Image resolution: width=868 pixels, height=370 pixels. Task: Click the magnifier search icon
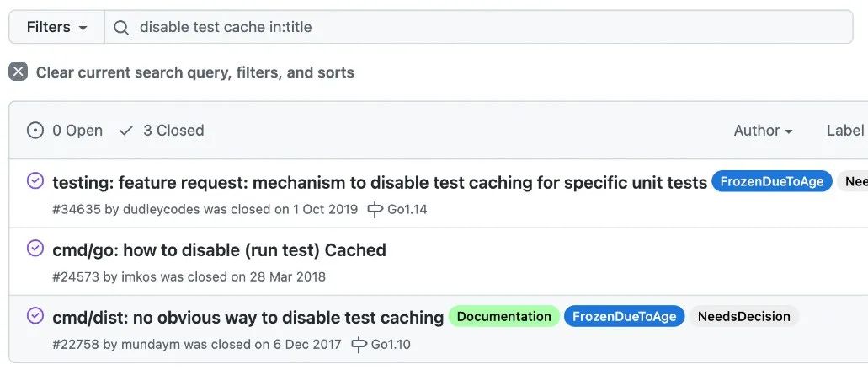pos(121,27)
